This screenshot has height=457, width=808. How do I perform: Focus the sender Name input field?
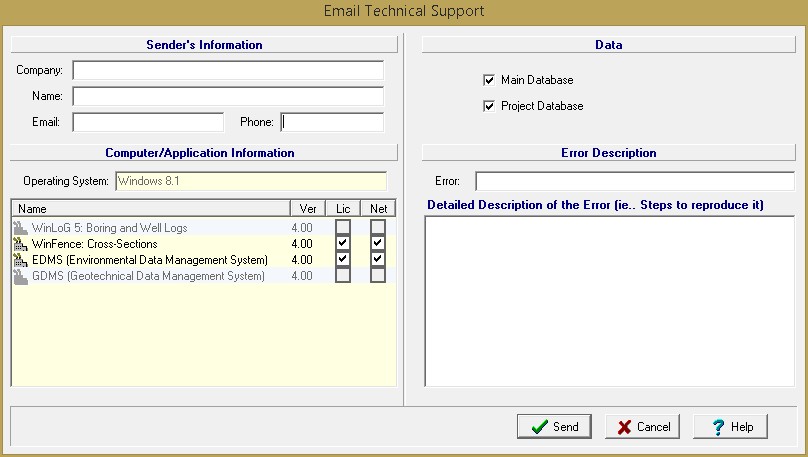coord(228,97)
